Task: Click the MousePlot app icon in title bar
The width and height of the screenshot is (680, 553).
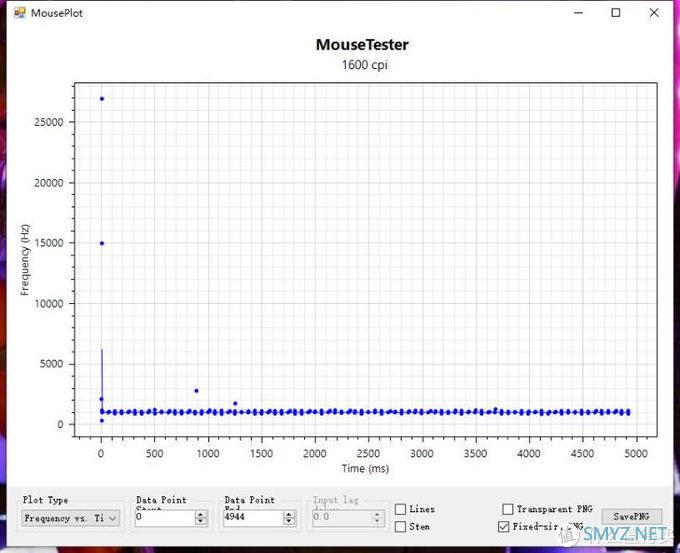Action: point(20,13)
